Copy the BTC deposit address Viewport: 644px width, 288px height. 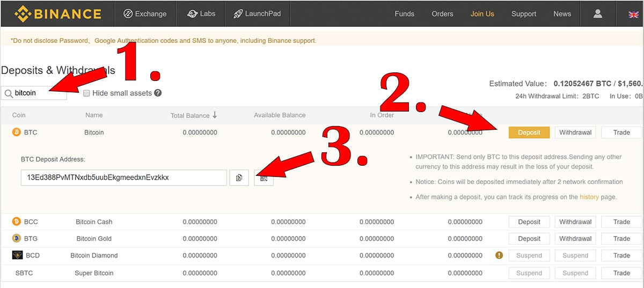[x=239, y=178]
